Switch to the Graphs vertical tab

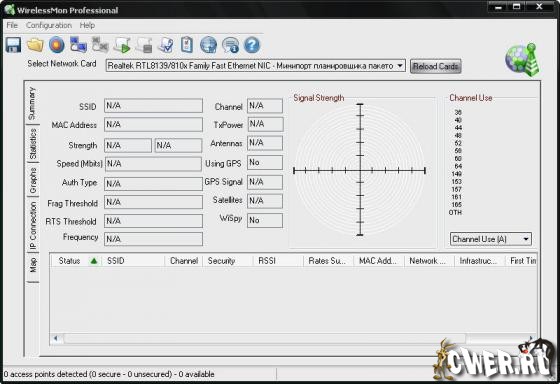pyautogui.click(x=33, y=180)
